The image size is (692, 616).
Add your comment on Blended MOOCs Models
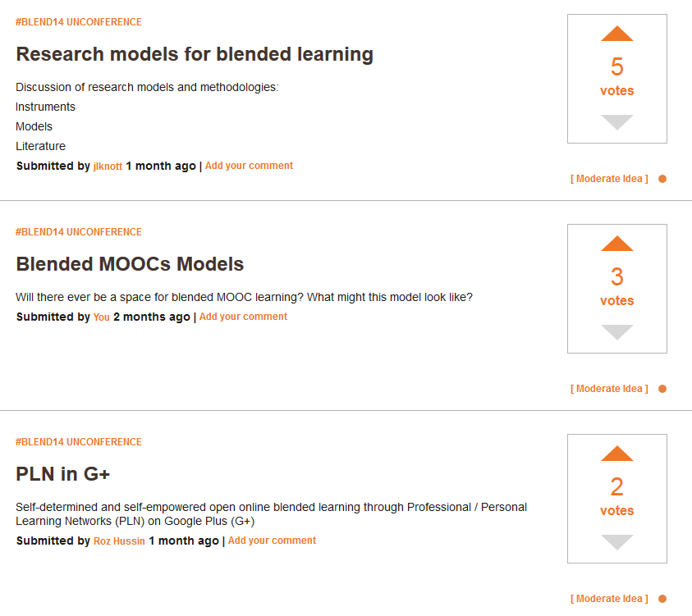(x=243, y=317)
